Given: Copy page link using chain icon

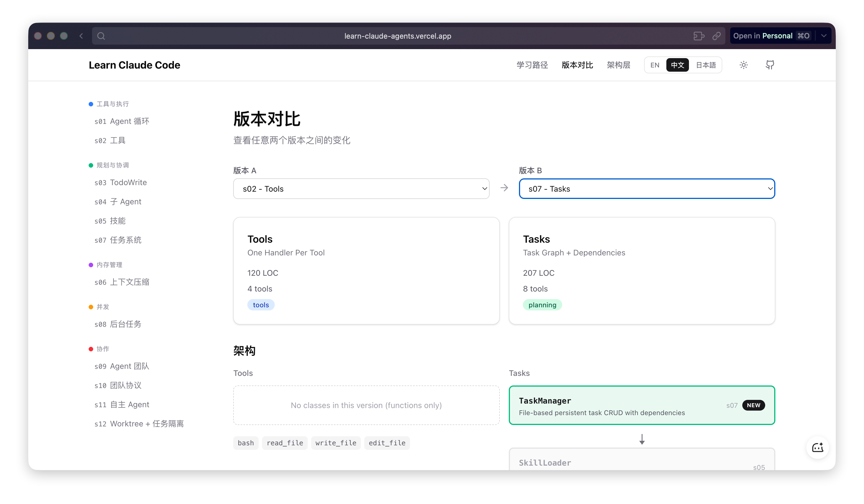Looking at the screenshot, I should coord(716,36).
